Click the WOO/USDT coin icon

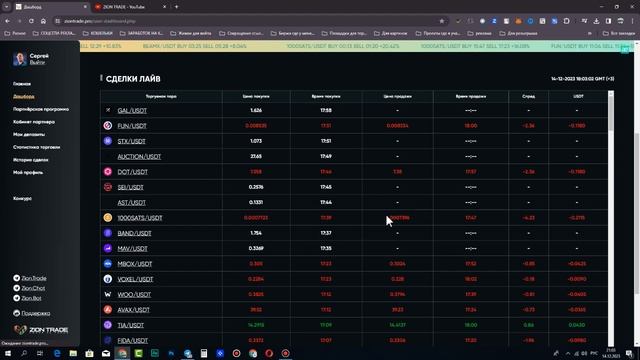[x=108, y=294]
